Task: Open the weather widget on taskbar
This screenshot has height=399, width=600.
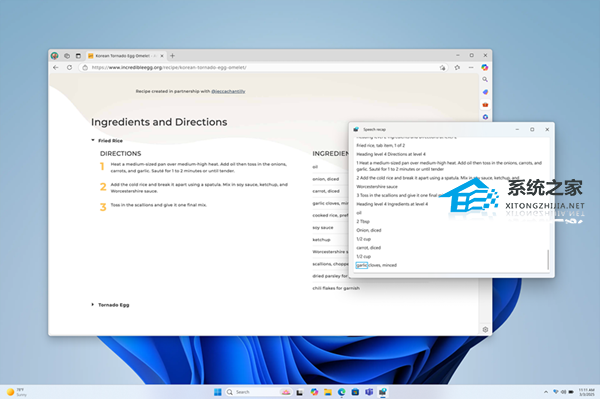Action: 17,392
